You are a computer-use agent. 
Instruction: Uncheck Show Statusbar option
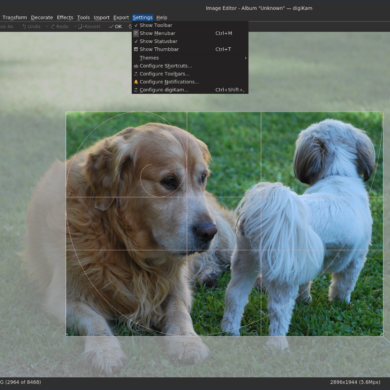[190, 41]
